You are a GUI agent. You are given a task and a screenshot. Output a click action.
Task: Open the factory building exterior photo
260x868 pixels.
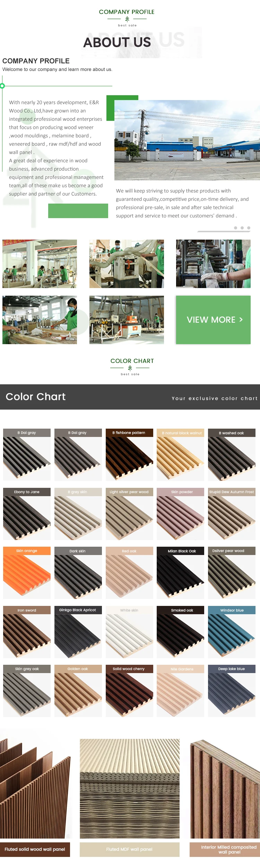point(187,140)
